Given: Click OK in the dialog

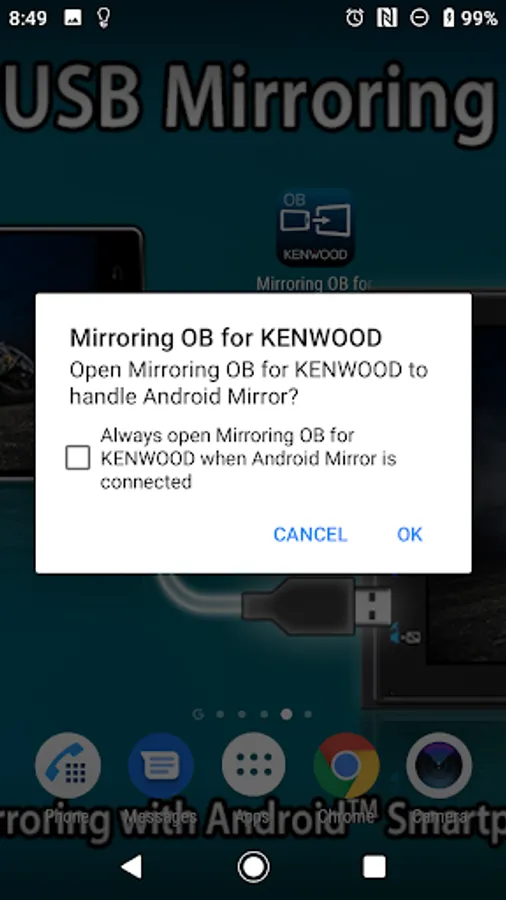Looking at the screenshot, I should 410,534.
